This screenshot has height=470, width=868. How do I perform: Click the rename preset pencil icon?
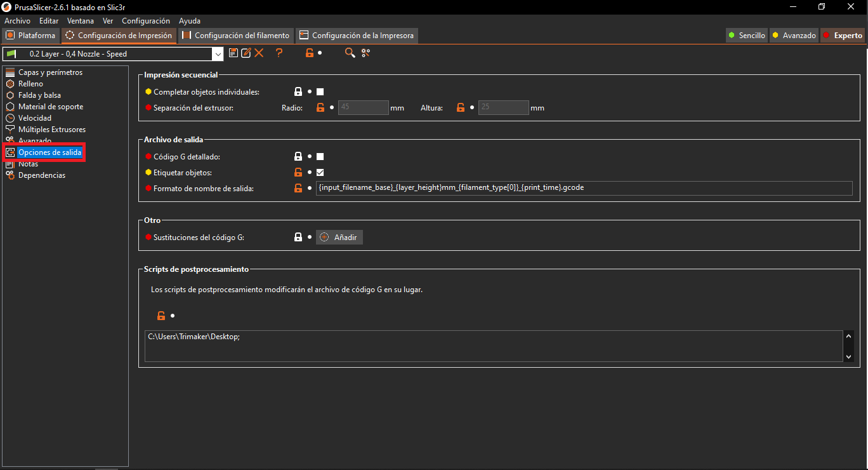pyautogui.click(x=246, y=53)
